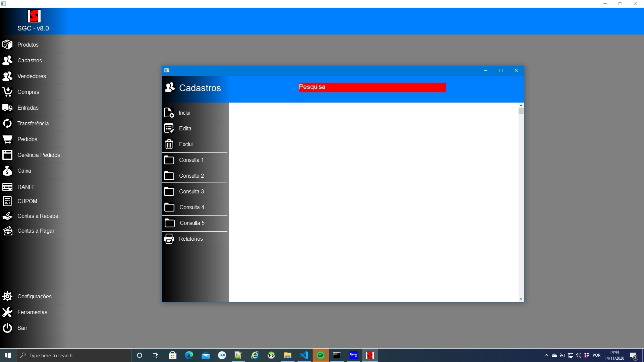Click the Contas a Receber entry
The height and width of the screenshot is (362, 644).
pos(39,216)
